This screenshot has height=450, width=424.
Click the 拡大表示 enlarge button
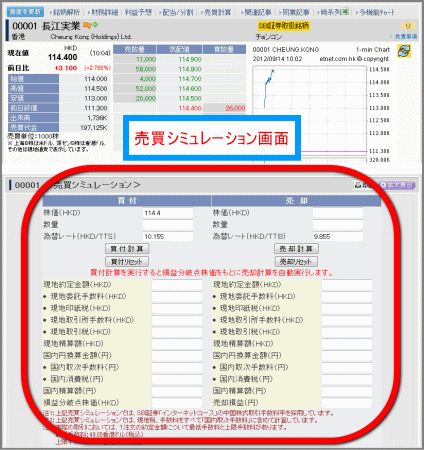tap(397, 185)
